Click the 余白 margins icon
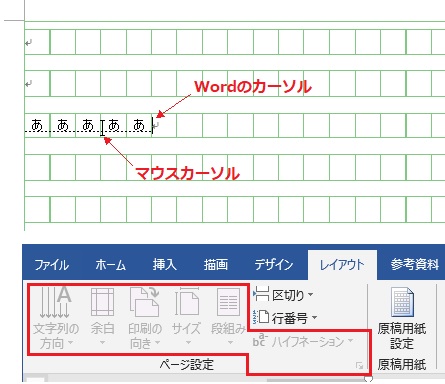This screenshot has width=445, height=384. click(102, 302)
